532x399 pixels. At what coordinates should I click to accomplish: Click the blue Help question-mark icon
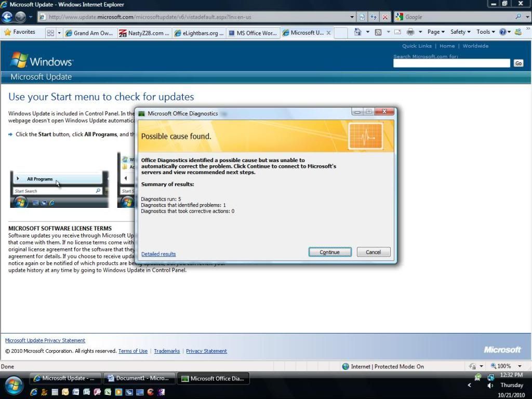click(503, 32)
